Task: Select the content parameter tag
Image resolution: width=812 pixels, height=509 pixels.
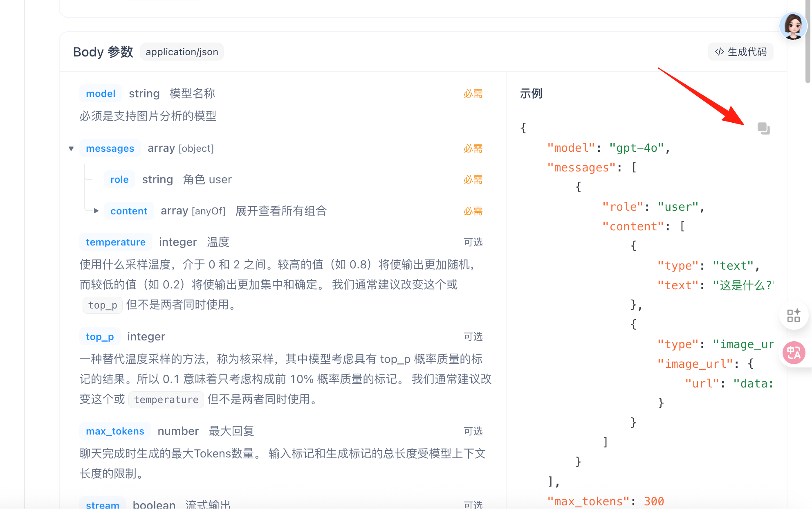Action: (x=129, y=211)
